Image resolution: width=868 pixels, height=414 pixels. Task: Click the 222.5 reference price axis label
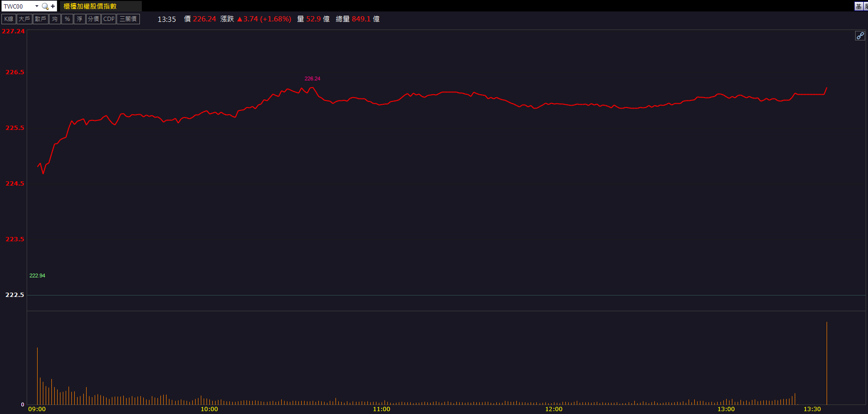click(15, 295)
